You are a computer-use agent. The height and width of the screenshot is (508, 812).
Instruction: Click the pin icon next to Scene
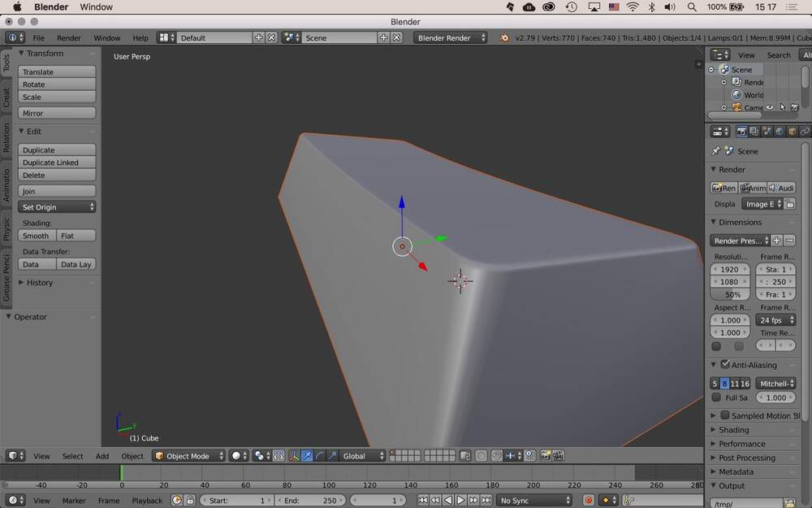[715, 151]
